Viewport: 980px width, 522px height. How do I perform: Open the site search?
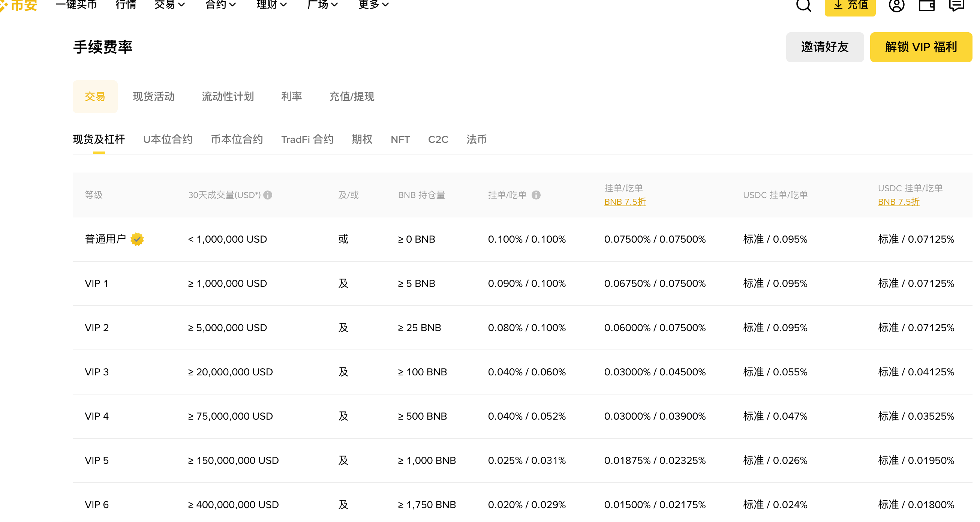[804, 6]
